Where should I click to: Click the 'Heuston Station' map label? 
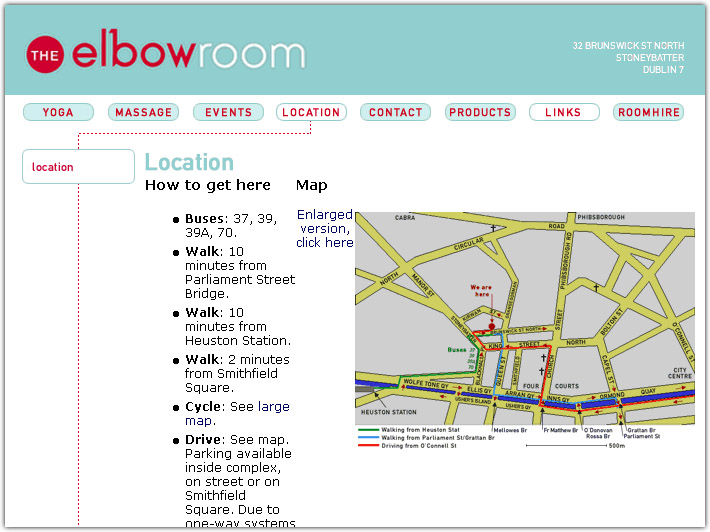[389, 412]
